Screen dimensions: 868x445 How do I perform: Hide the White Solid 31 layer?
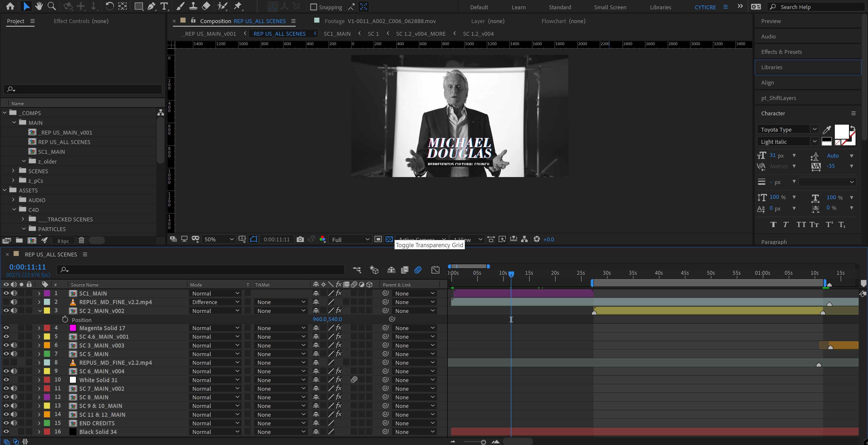[6, 380]
